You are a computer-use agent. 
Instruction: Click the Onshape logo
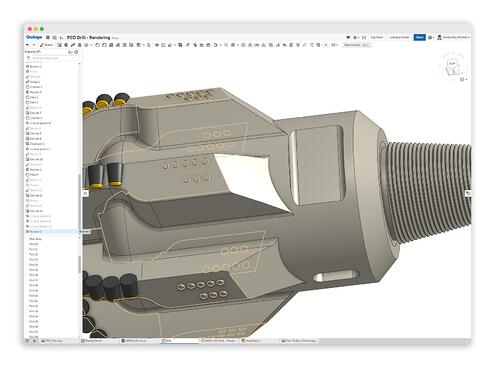(x=34, y=37)
